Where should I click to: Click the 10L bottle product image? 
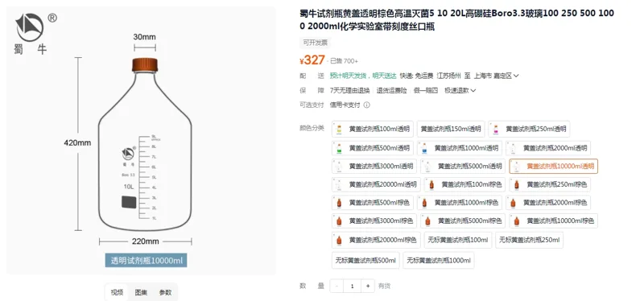[145, 144]
